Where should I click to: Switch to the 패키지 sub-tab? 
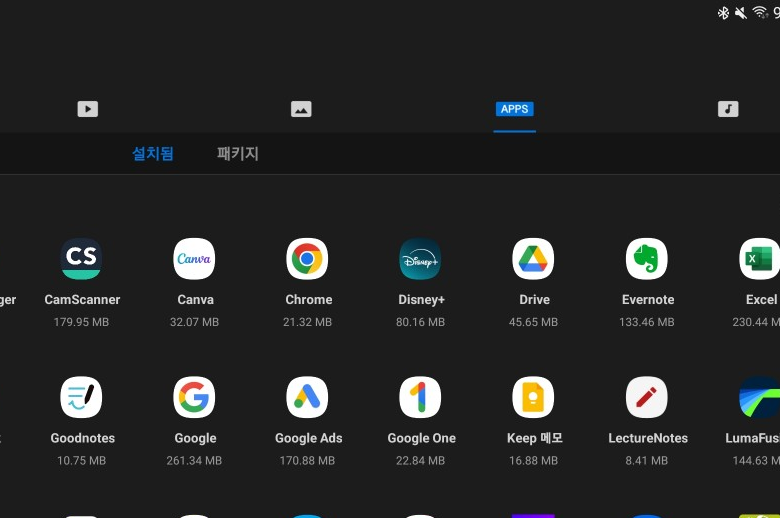tap(238, 153)
